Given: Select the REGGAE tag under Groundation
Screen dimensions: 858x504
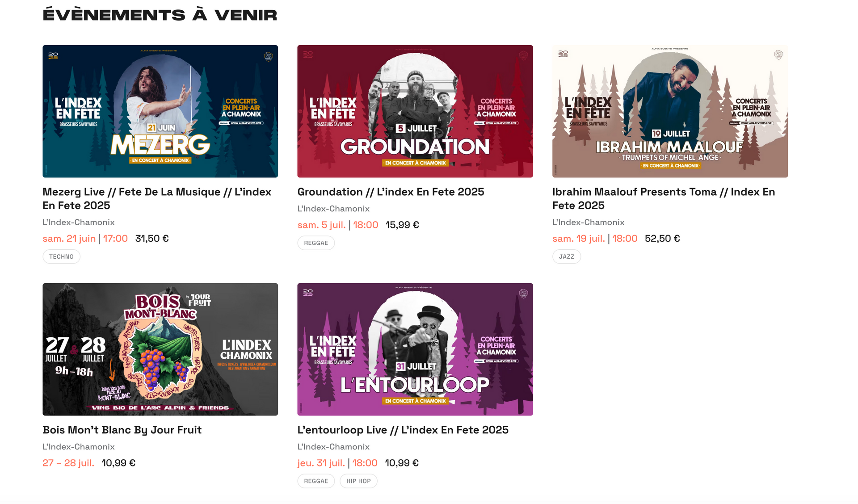Looking at the screenshot, I should (x=316, y=243).
